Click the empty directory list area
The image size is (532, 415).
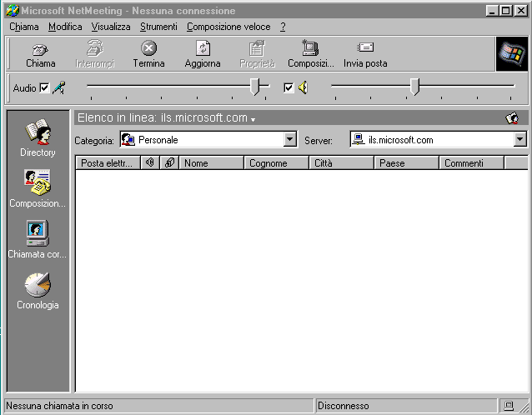coord(301,281)
